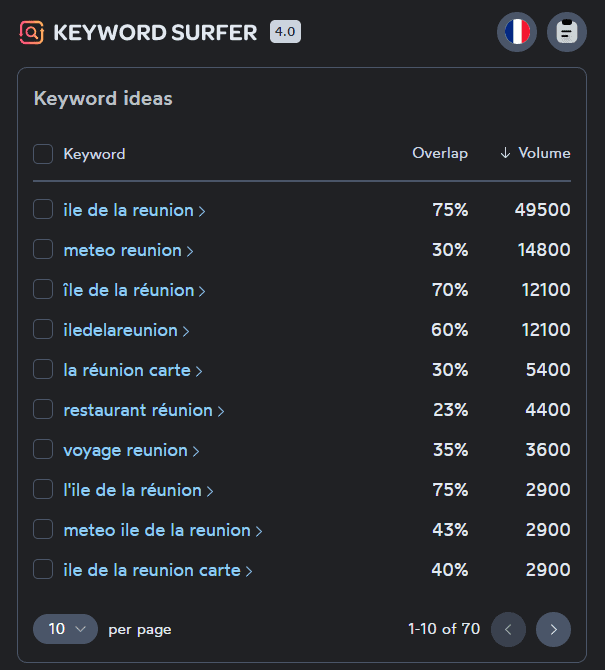Sort by the Overlap column header
This screenshot has height=670, width=605.
440,154
